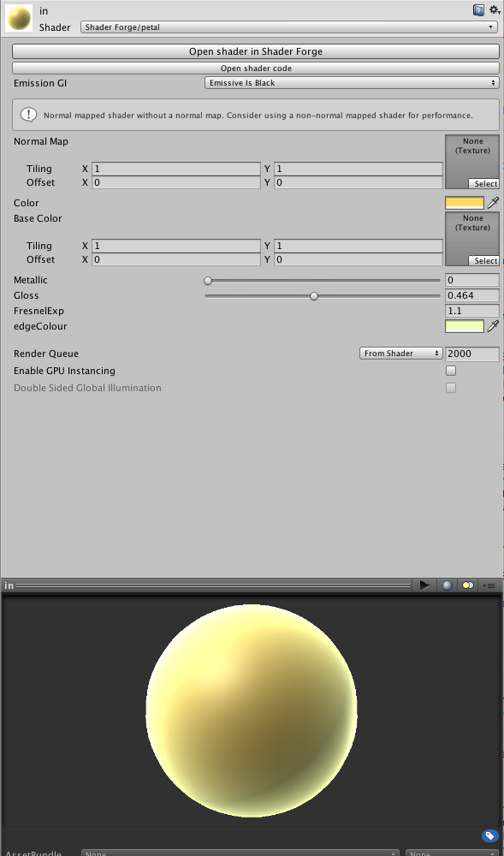Open the Render Queue From Shader dropdown

(x=401, y=354)
